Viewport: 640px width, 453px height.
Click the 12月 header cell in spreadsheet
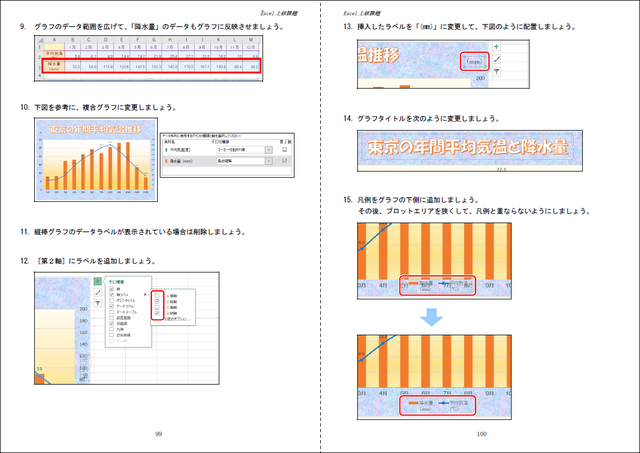point(251,46)
